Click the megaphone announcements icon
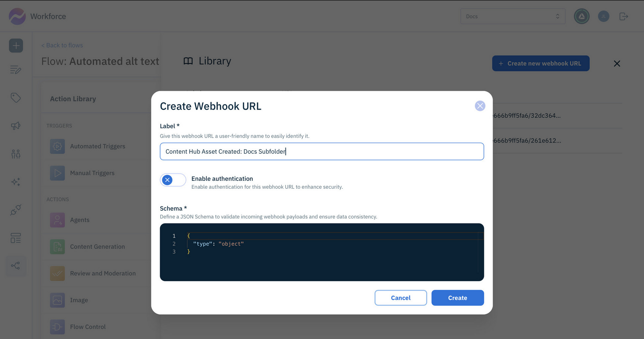Screen dimensions: 644x339 coord(16,126)
